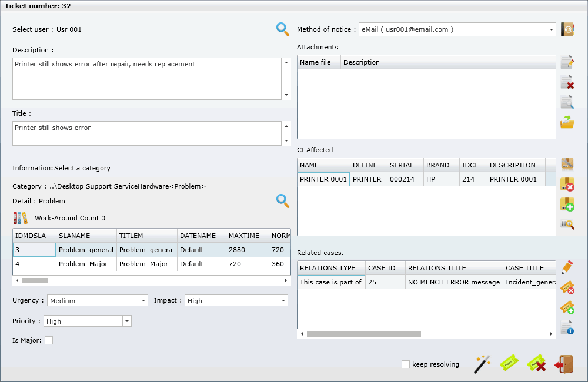This screenshot has width=588, height=382.
Task: Sort by the MAXTIME column header
Action: (248, 236)
